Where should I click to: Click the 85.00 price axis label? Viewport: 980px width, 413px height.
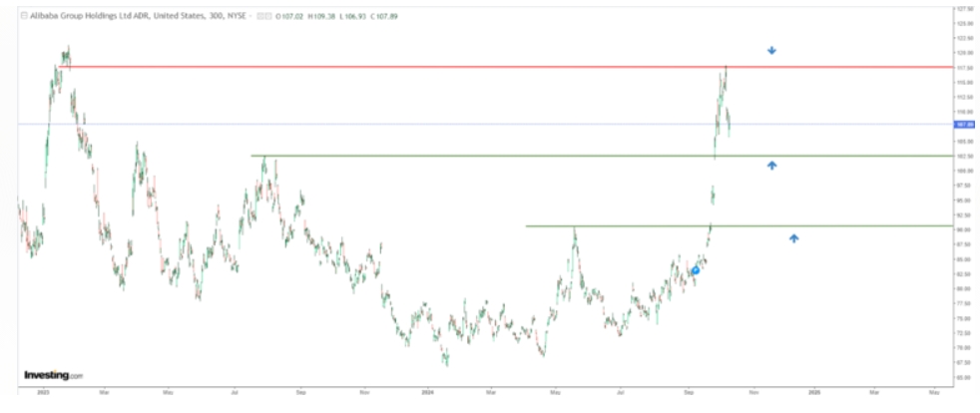(966, 259)
